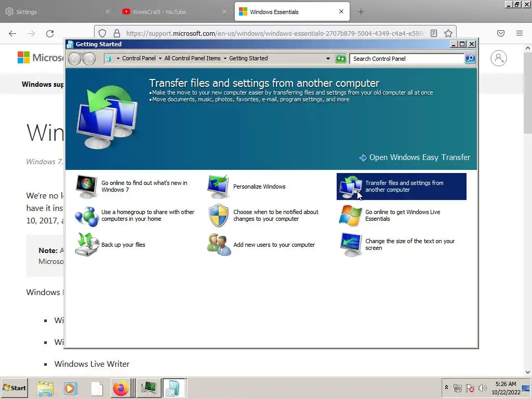Screen dimensions: 532x399
Task: Open the media player taskbar icon
Action: click(x=71, y=388)
